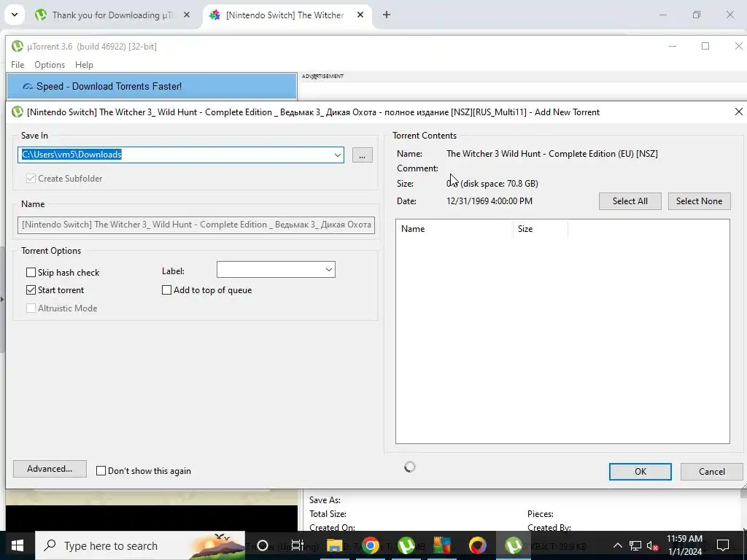Click the '(disk space: 70.8 GB)' text
Screen dimensions: 747x560
tap(499, 183)
